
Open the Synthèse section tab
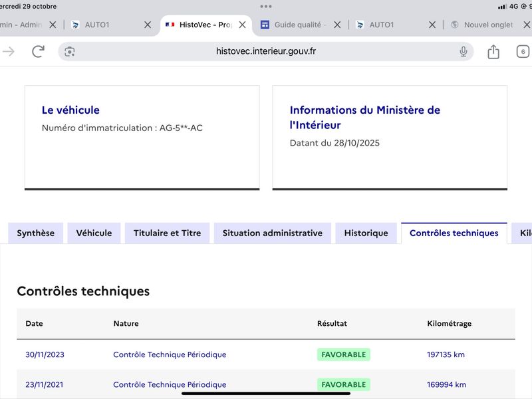tap(36, 233)
